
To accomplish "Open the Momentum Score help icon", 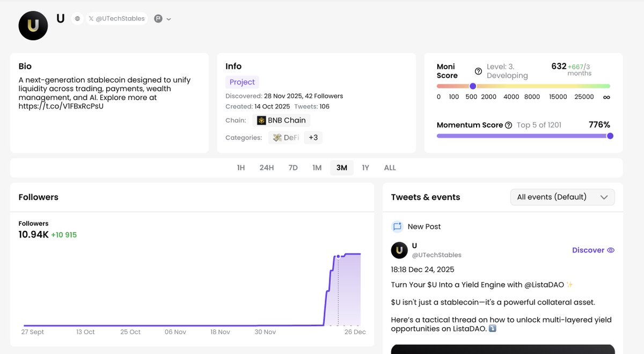I will [508, 125].
